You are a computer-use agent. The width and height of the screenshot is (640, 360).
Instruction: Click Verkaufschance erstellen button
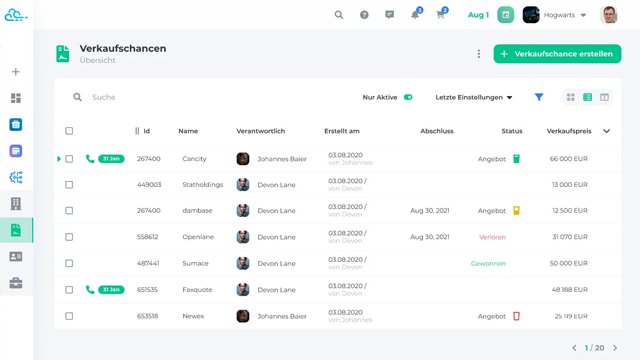557,54
